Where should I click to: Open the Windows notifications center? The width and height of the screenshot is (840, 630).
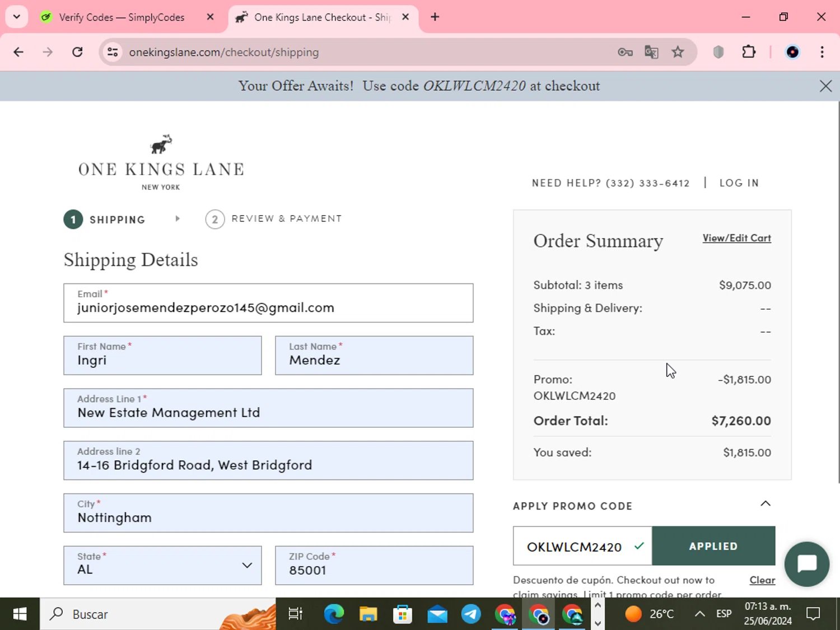click(x=813, y=614)
